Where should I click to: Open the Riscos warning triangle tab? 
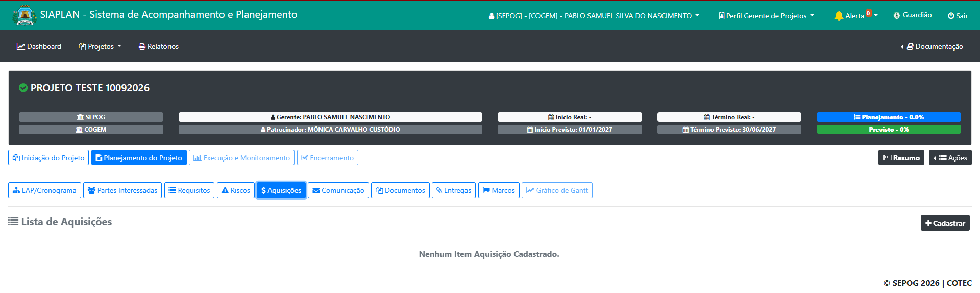pyautogui.click(x=236, y=190)
